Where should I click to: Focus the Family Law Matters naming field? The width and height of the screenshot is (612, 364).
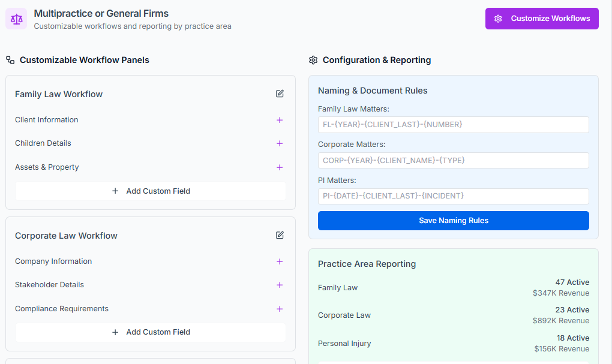pos(453,125)
